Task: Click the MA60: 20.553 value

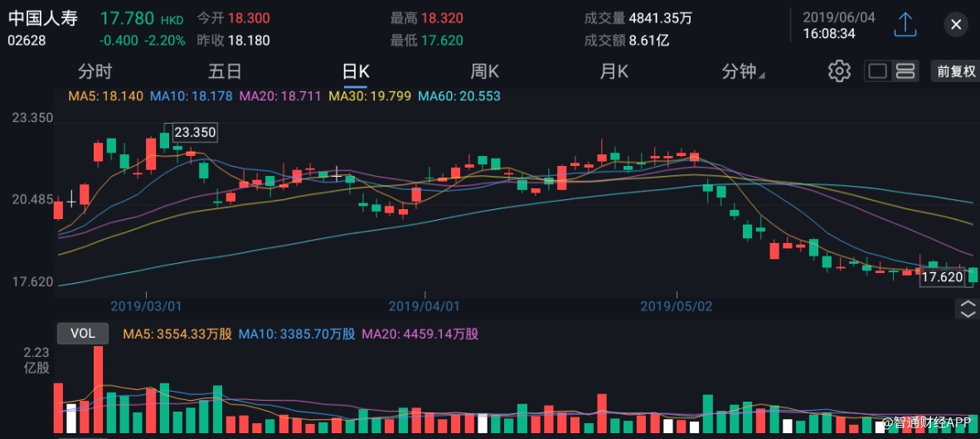Action: click(x=458, y=96)
